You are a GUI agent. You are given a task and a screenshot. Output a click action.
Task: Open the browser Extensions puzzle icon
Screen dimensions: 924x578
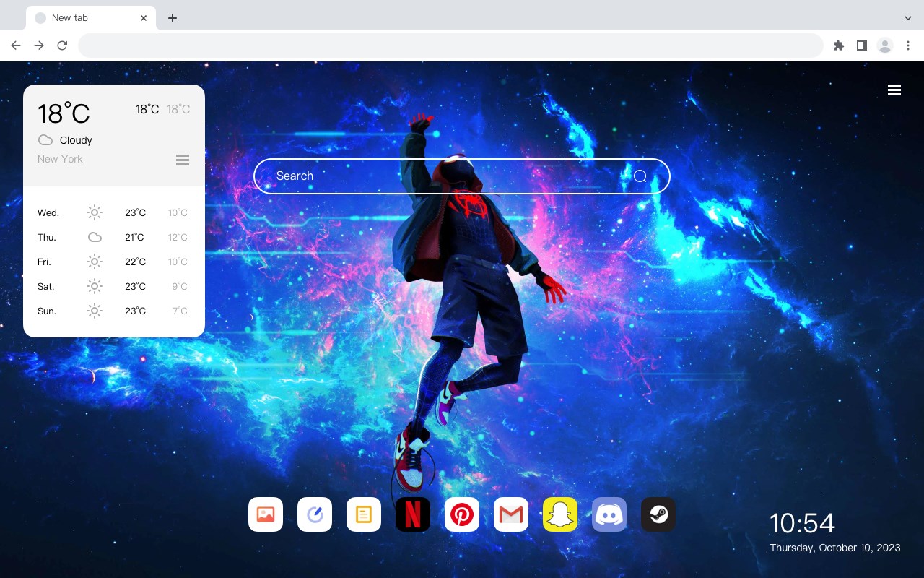coord(838,46)
